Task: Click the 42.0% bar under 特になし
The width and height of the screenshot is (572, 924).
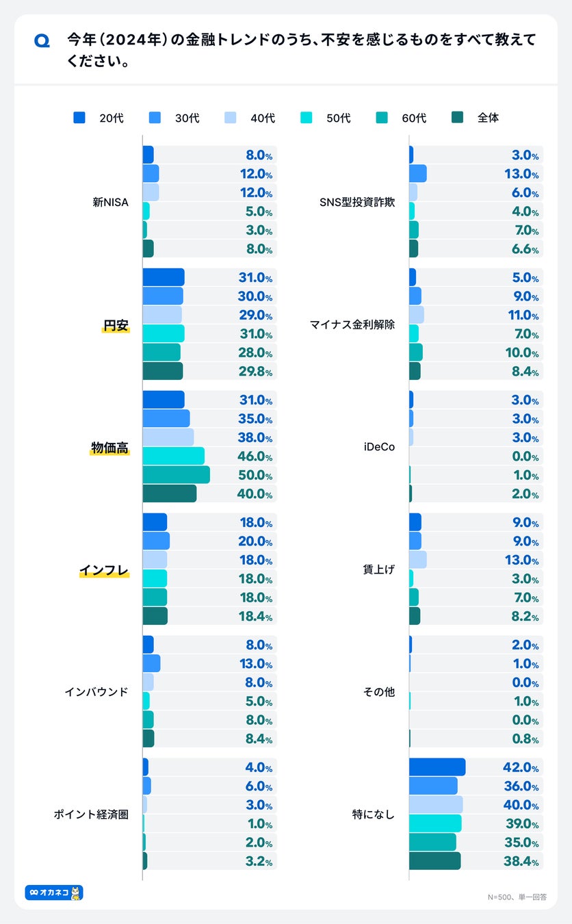Action: pos(437,767)
